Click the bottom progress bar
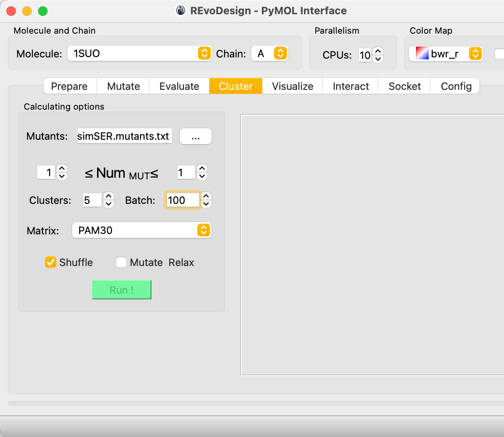Viewport: 504px width, 437px height. 256,403
